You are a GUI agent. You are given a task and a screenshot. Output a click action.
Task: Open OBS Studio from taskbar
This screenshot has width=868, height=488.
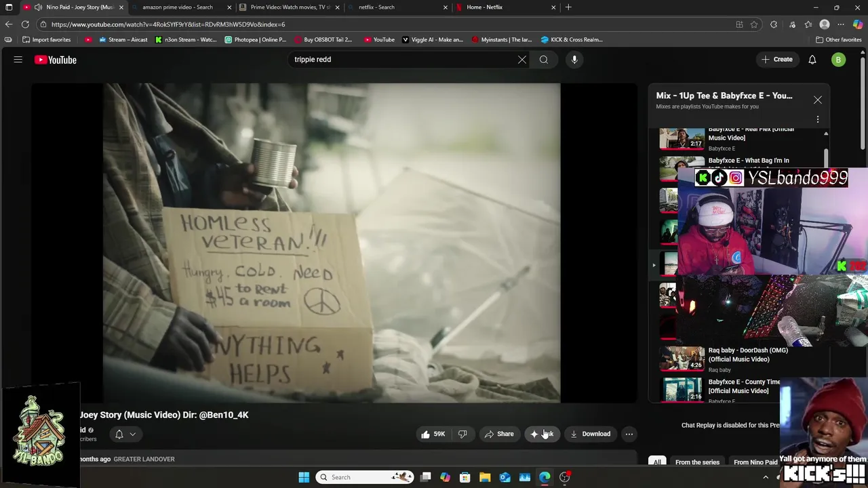tap(565, 477)
